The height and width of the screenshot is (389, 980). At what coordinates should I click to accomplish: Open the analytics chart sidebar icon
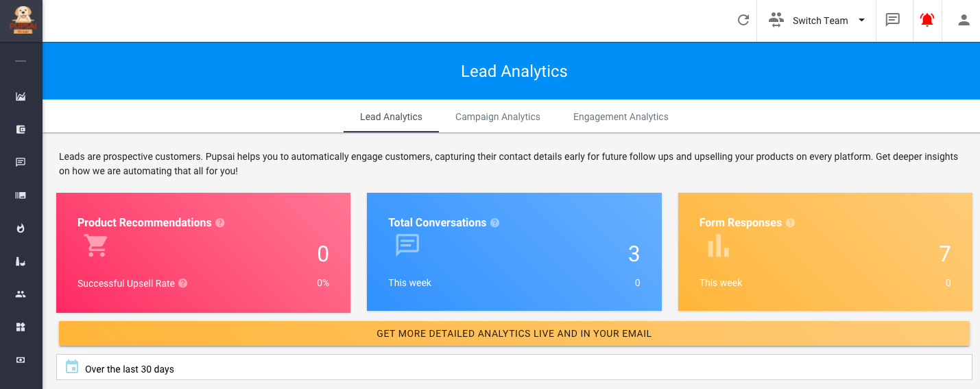click(21, 97)
